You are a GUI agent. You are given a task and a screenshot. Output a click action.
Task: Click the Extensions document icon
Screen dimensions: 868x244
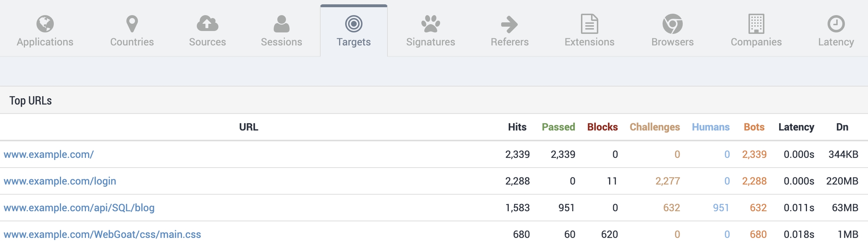589,24
